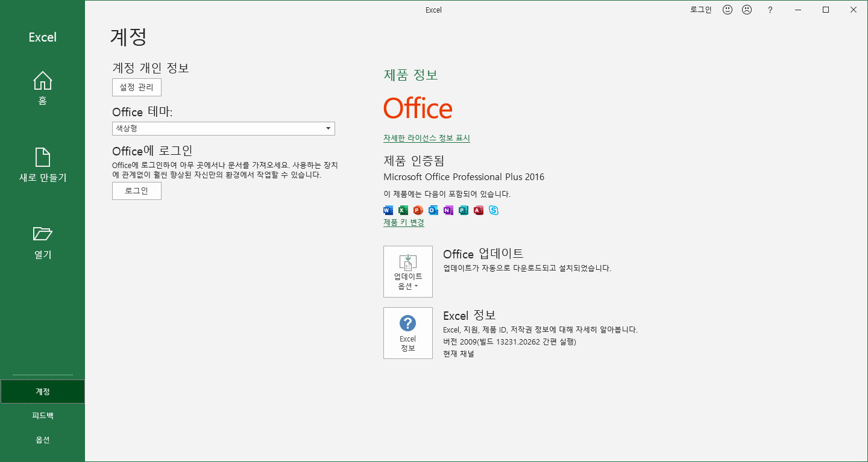Click Microsoft Office Professional Plus 2016 text

coord(464,177)
